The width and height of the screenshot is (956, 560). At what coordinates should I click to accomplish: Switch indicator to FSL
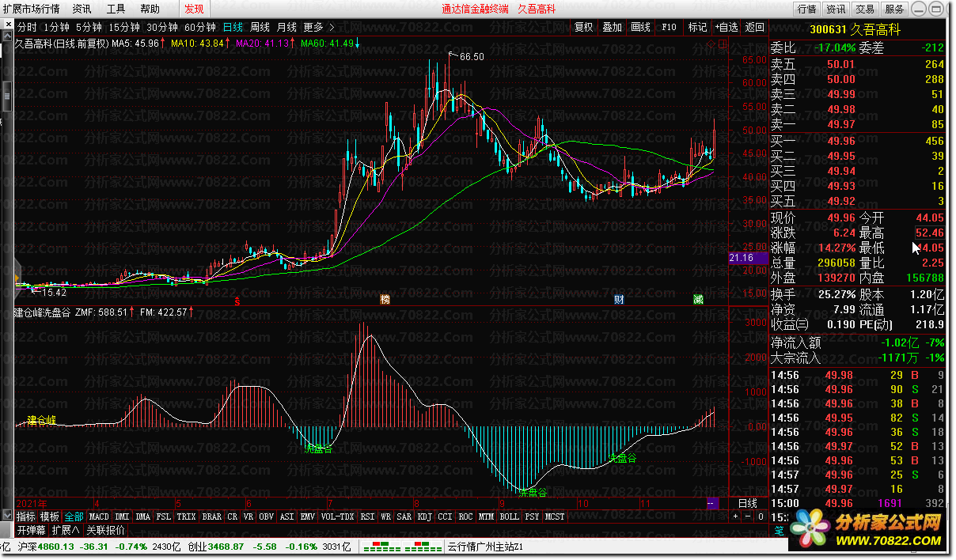pos(163,516)
